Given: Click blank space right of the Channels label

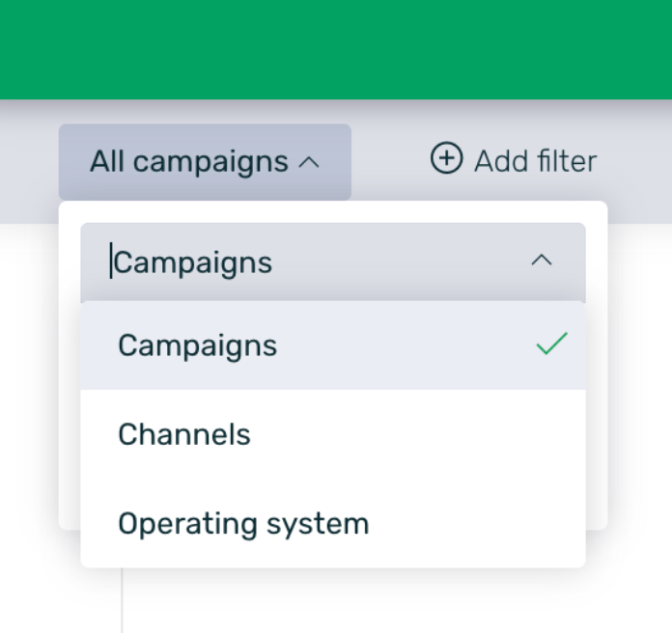Looking at the screenshot, I should (x=415, y=434).
